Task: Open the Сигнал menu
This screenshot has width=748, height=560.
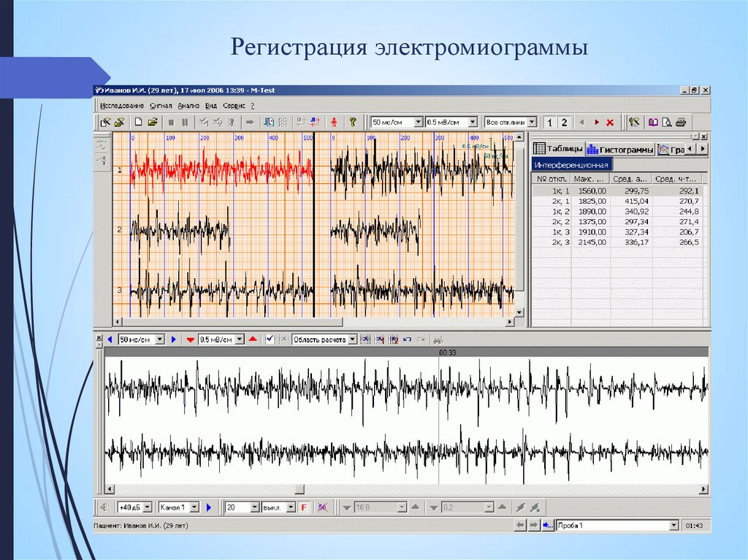Action: tap(161, 106)
